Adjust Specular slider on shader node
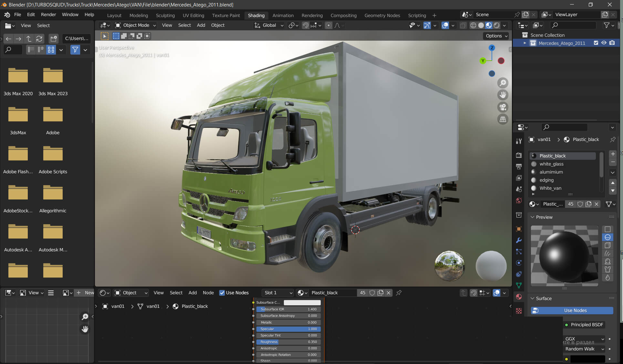623x364 pixels. [x=288, y=329]
